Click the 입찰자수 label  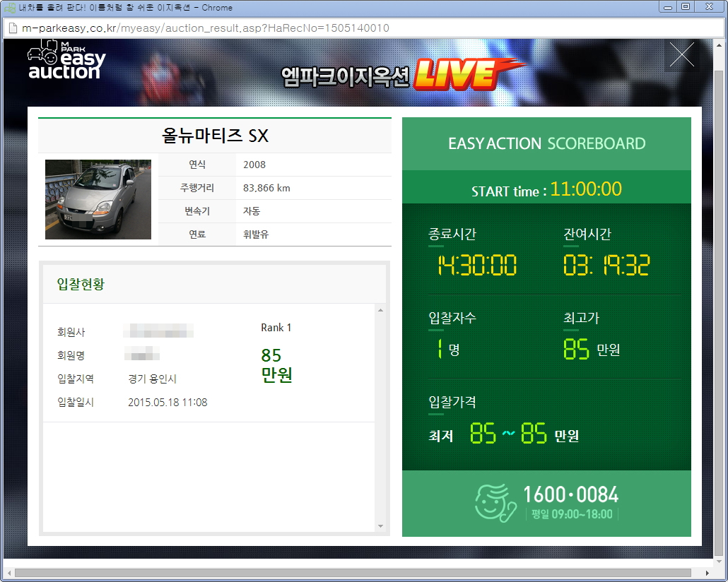[x=452, y=318]
